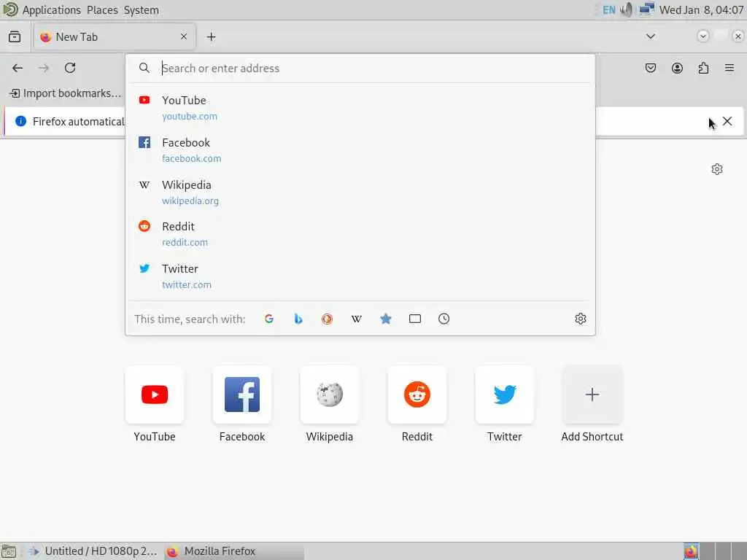
Task: Personalize new tab gear icon
Action: [717, 169]
